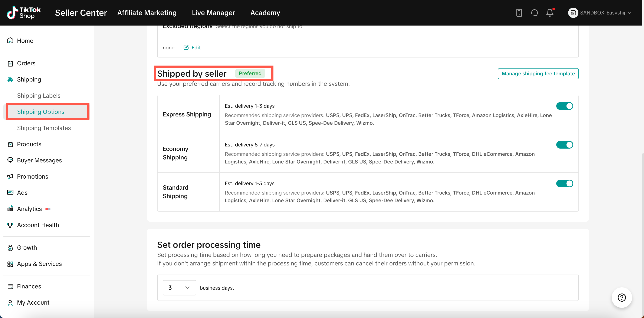Click the Growth medal icon
Screen dimensions: 644x318
(10, 248)
